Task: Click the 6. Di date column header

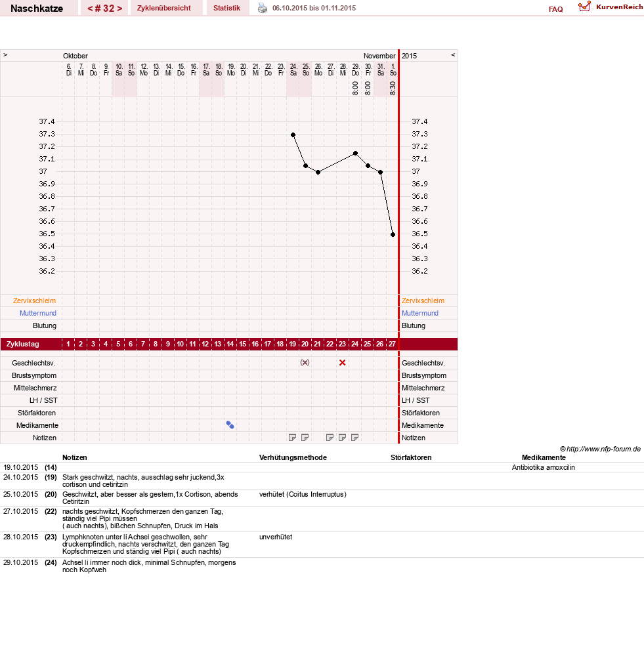Action: [69, 70]
